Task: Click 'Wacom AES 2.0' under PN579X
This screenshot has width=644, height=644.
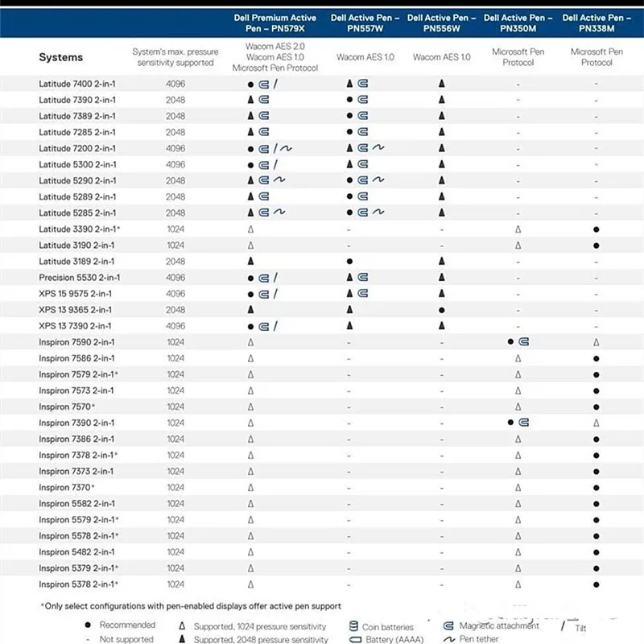Action: (x=275, y=46)
